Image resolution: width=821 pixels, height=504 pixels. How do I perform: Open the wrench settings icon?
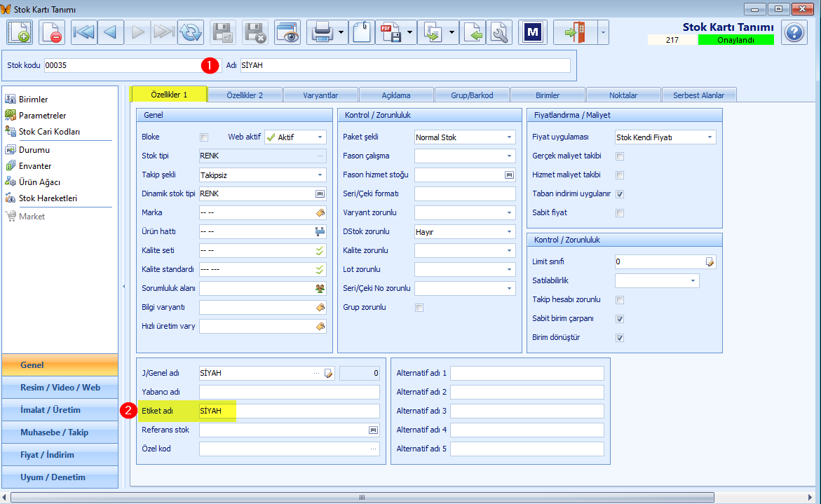tap(499, 32)
